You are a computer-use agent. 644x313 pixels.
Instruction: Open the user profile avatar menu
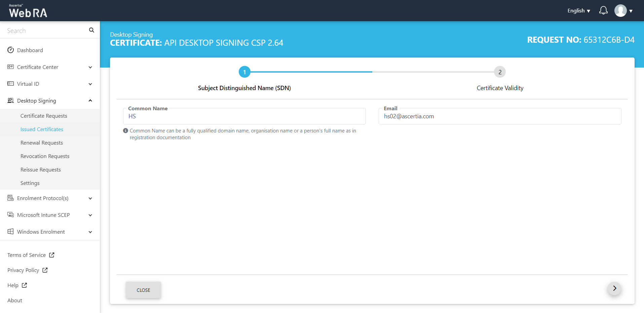[x=620, y=11]
